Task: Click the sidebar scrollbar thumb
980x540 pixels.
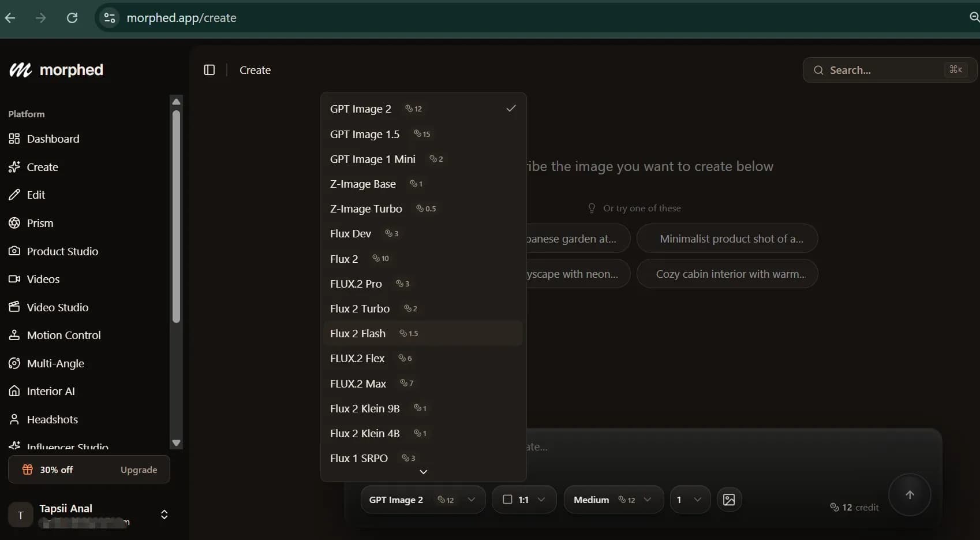Action: coord(177,216)
